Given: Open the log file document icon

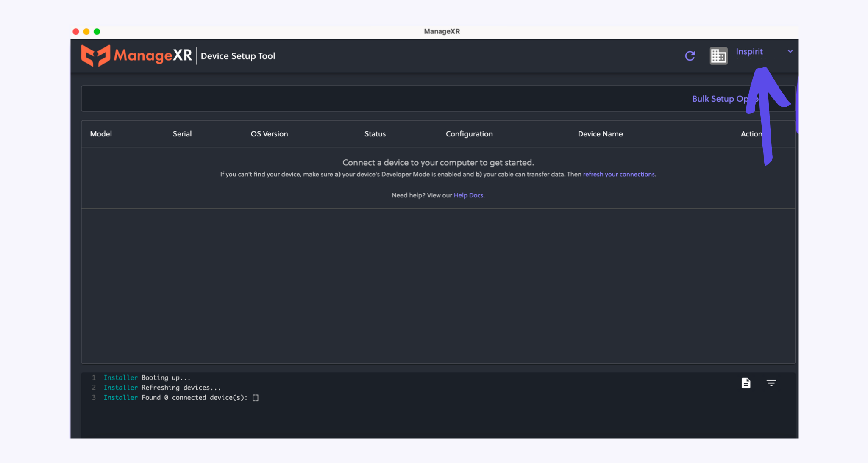Looking at the screenshot, I should [x=746, y=383].
